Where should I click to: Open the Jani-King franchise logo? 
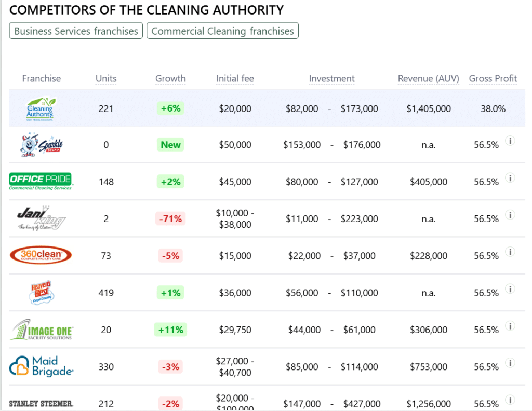tap(41, 218)
